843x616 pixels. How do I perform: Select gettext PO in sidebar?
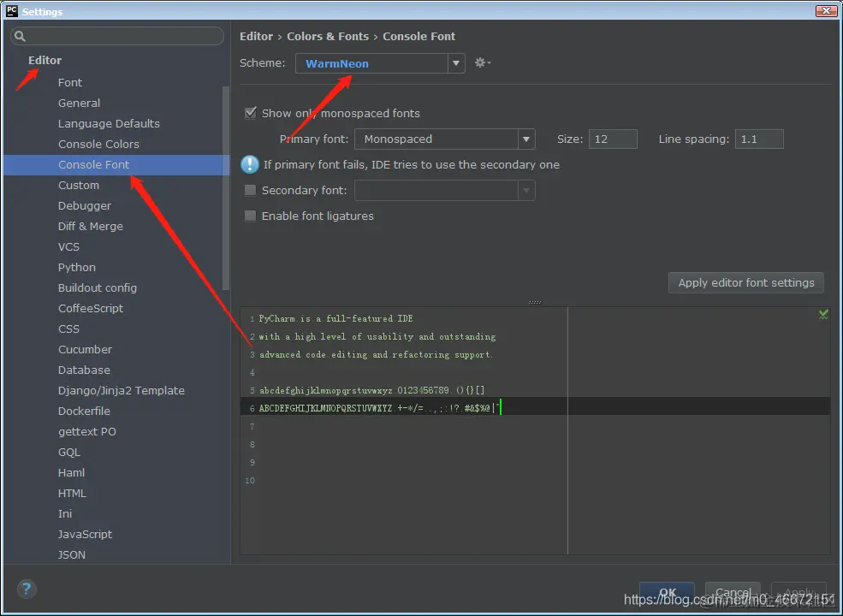[x=87, y=431]
